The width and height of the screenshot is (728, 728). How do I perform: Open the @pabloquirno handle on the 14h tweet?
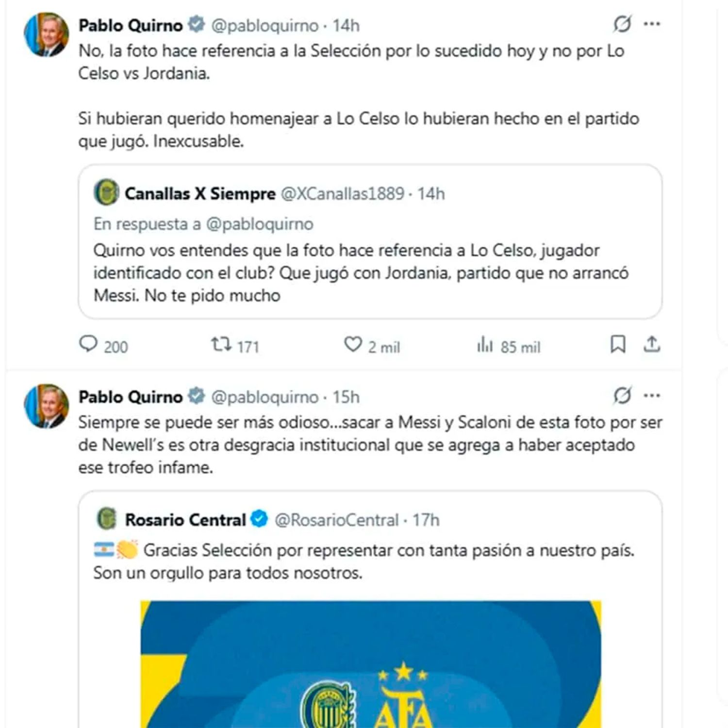click(265, 25)
